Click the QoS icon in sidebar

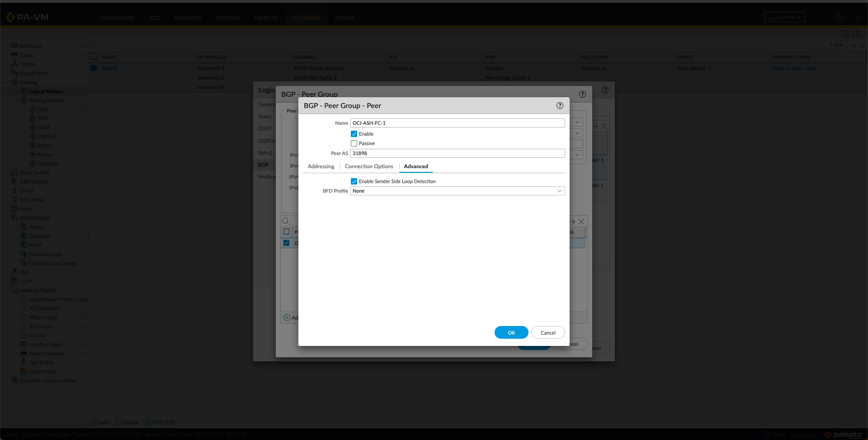14,272
